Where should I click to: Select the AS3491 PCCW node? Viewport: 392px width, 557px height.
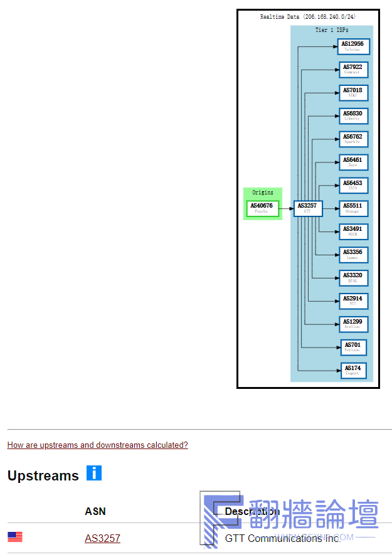coord(353,231)
